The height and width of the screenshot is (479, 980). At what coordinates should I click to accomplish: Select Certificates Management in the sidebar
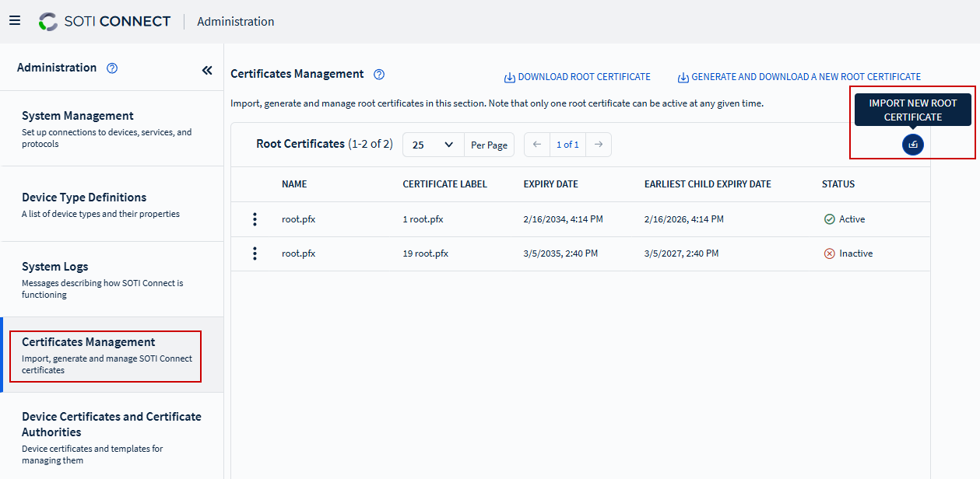click(x=89, y=341)
